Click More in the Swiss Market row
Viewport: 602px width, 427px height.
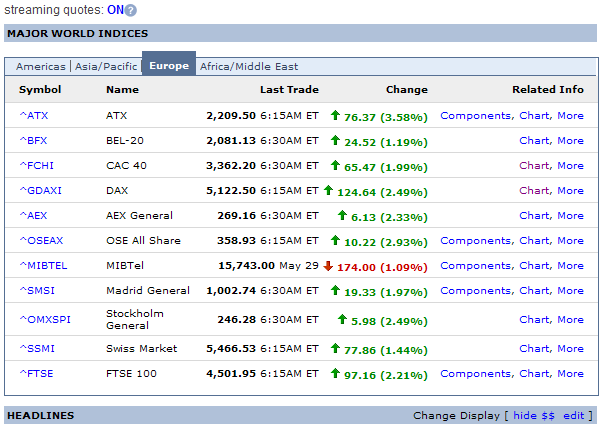[571, 348]
